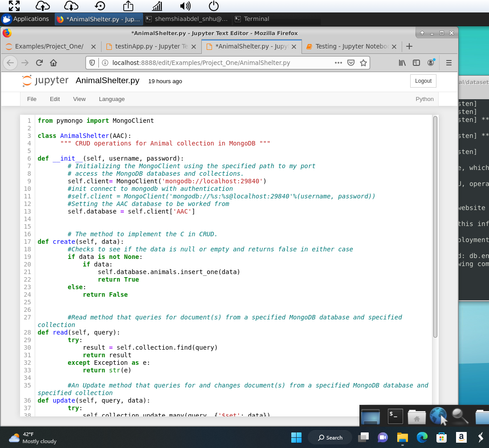The height and width of the screenshot is (448, 489).
Task: Close the Examples/Project_One tab
Action: pyautogui.click(x=93, y=47)
